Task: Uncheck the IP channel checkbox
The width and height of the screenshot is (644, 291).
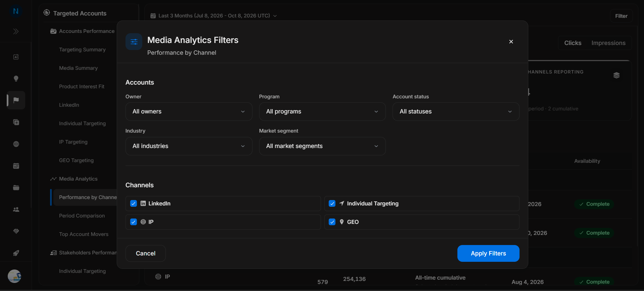Action: coord(133,222)
